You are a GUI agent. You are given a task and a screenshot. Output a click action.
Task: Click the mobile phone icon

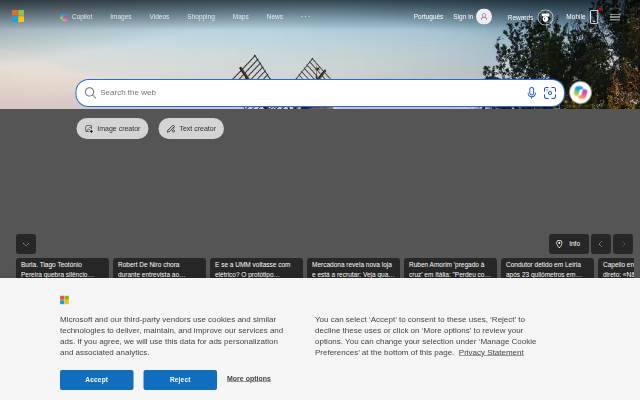pyautogui.click(x=594, y=17)
